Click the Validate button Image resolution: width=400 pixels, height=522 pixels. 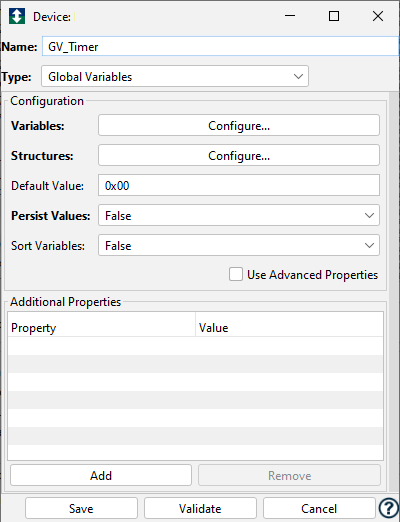point(200,508)
